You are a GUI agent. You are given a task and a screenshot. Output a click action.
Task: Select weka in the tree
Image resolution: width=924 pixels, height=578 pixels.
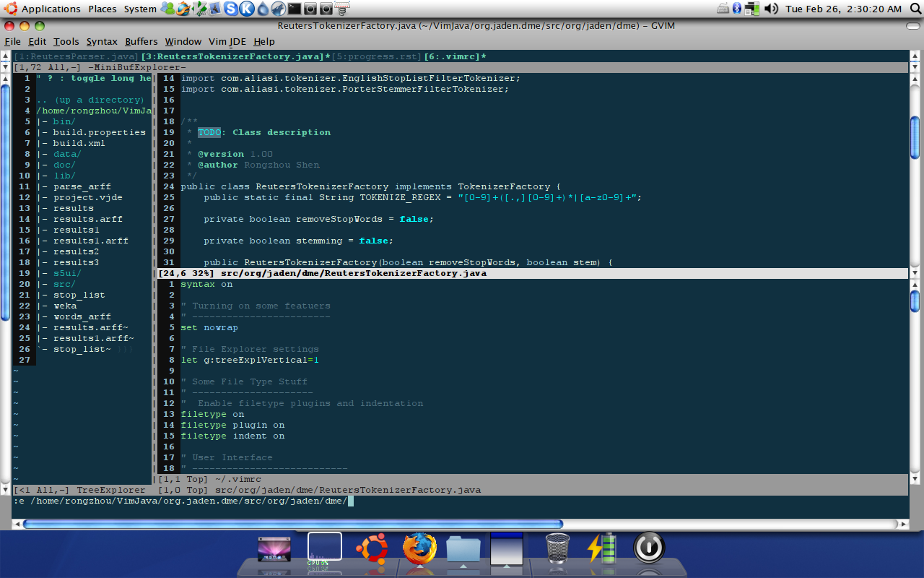64,306
